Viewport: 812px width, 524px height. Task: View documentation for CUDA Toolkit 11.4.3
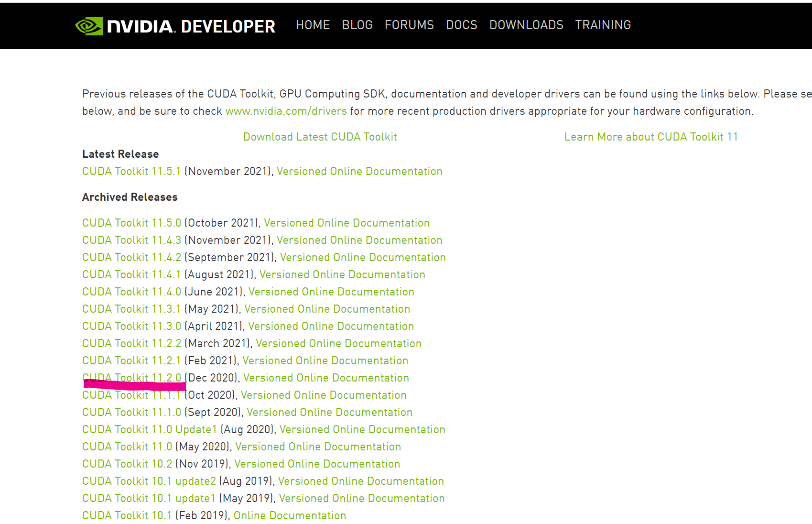pos(359,240)
